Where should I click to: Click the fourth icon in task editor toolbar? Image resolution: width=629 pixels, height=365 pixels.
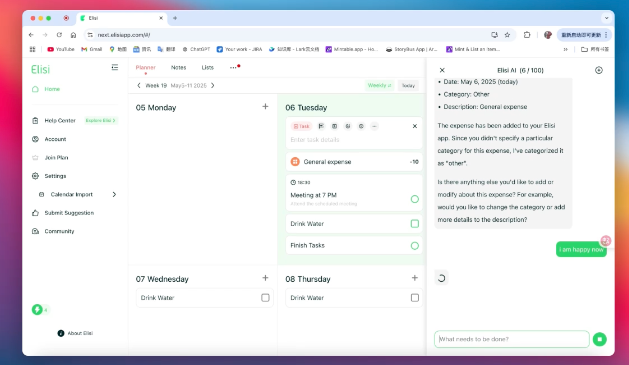tap(348, 126)
